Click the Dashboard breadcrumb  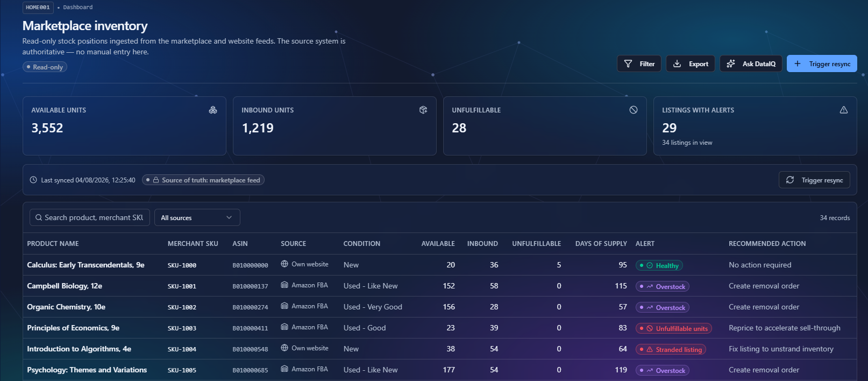(78, 7)
